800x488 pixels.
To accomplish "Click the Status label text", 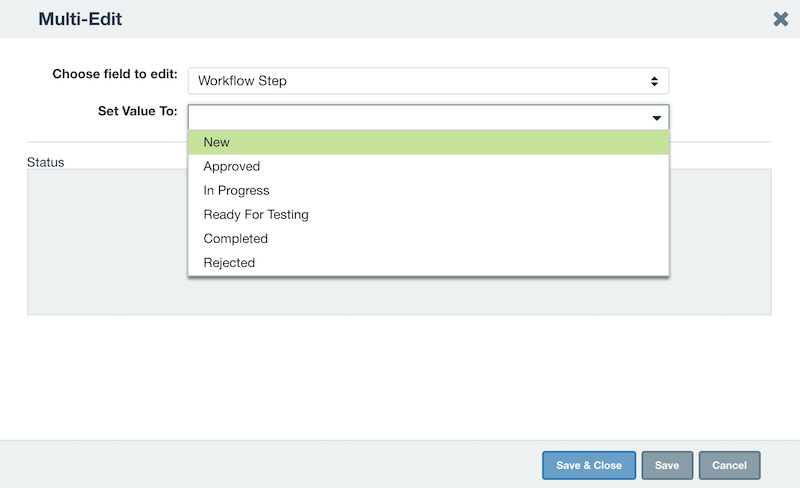I will [x=45, y=162].
